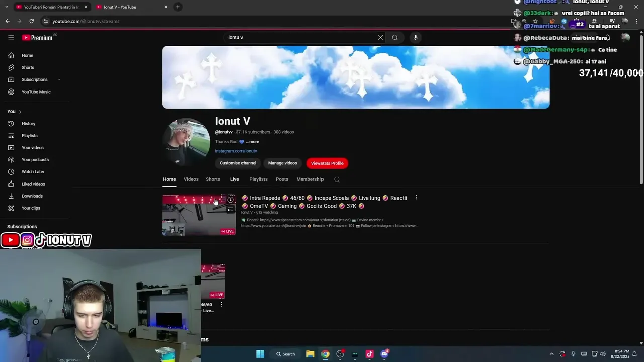This screenshot has height=362, width=644.
Task: Switch to the channel Home tab
Action: (x=169, y=179)
